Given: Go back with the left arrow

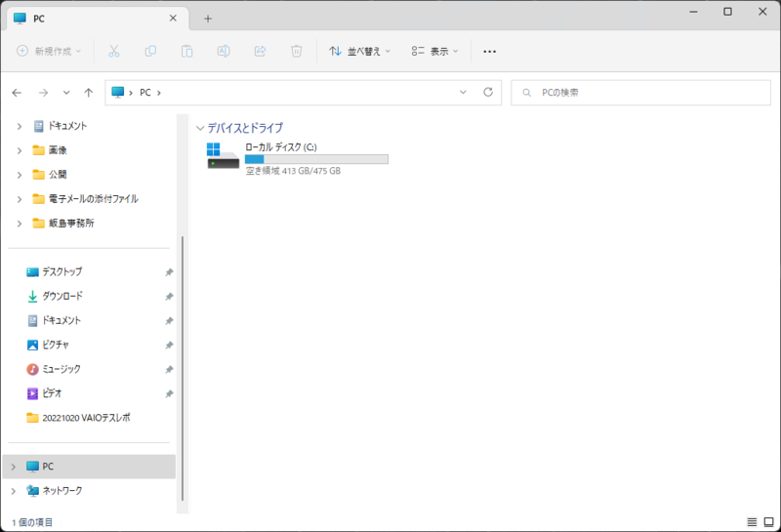Looking at the screenshot, I should (x=17, y=93).
